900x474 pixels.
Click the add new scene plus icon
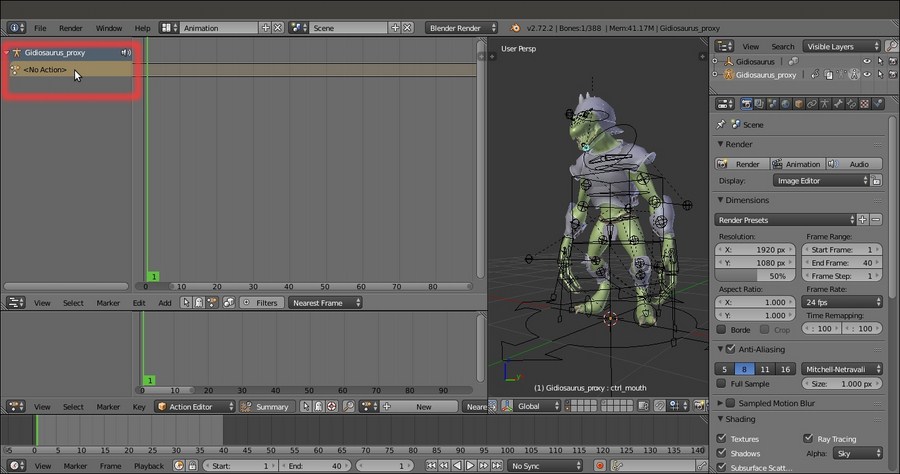point(395,28)
